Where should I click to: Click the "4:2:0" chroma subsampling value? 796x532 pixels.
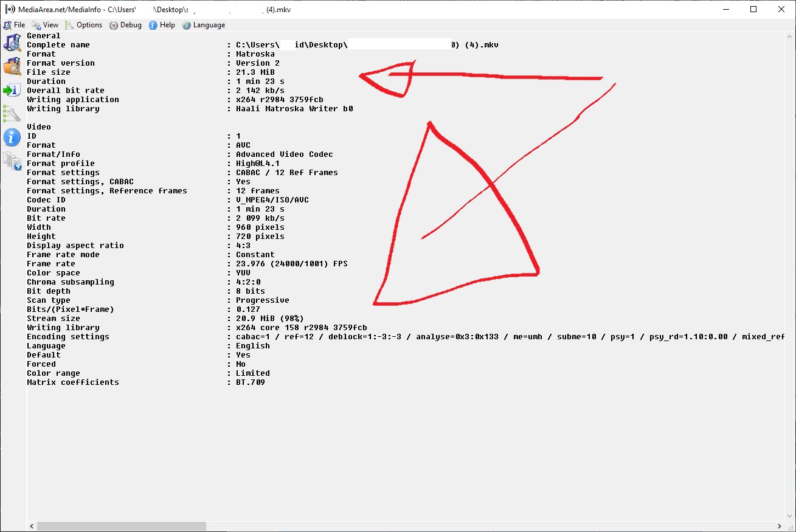(248, 282)
